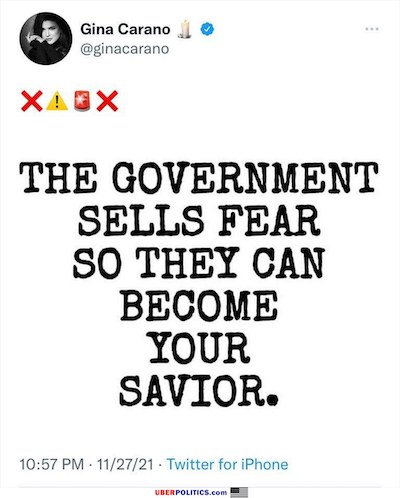Click the last red X emoji
The height and width of the screenshot is (498, 400).
107,101
